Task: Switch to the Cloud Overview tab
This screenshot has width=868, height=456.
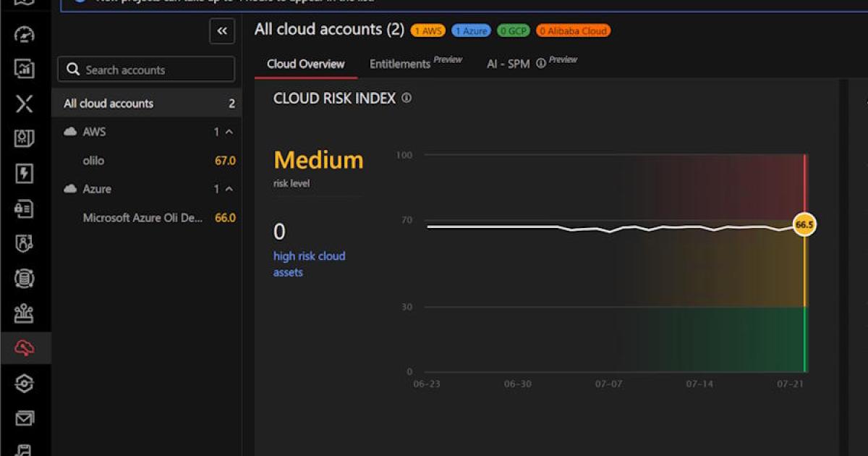Action: [x=306, y=64]
